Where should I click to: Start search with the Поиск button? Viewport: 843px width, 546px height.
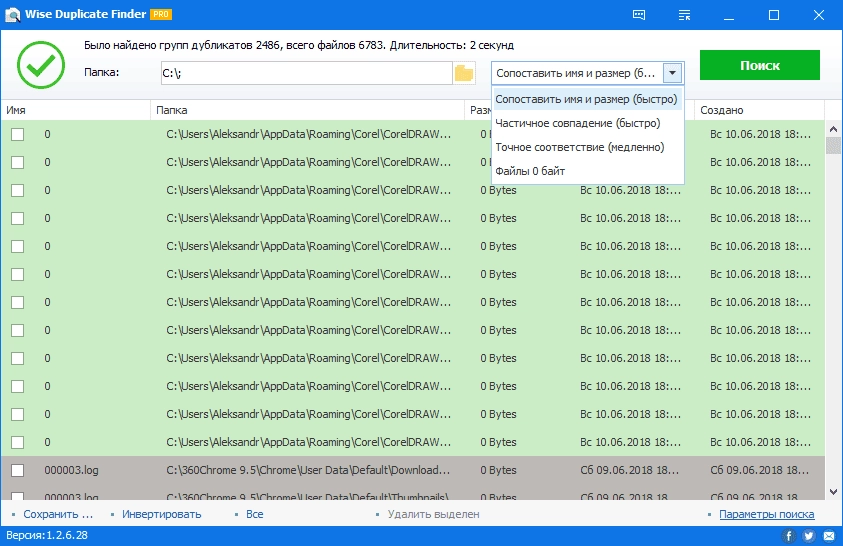click(x=760, y=65)
